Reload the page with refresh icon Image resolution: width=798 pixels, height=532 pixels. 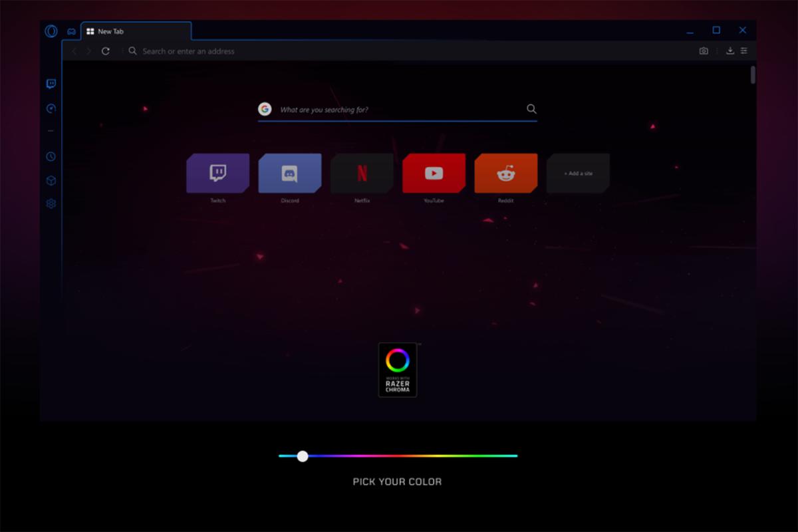pos(106,51)
